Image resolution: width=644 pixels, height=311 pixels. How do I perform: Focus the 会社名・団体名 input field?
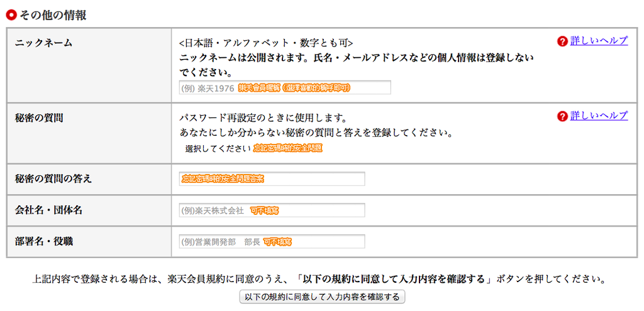point(272,210)
